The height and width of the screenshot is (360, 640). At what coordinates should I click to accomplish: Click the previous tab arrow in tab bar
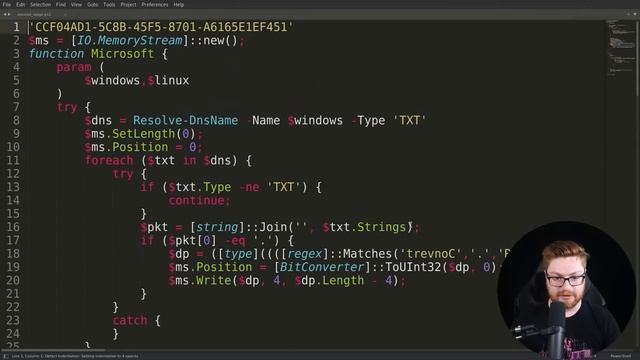[4, 14]
